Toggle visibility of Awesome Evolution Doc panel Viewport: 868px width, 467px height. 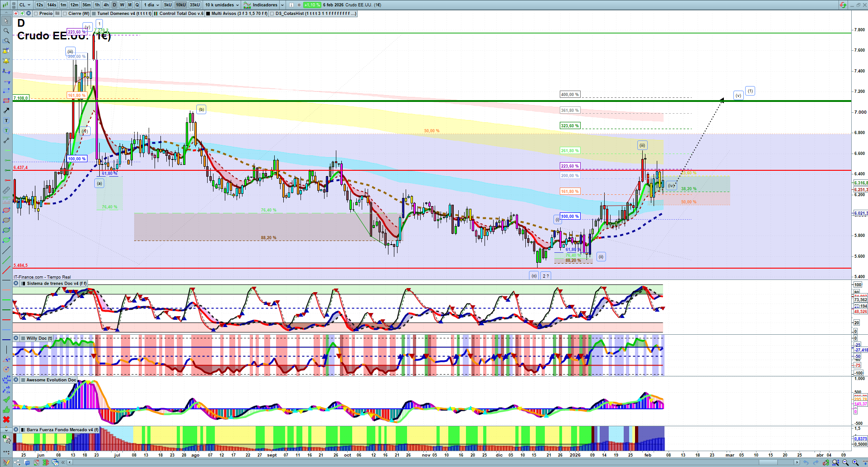tap(16, 380)
